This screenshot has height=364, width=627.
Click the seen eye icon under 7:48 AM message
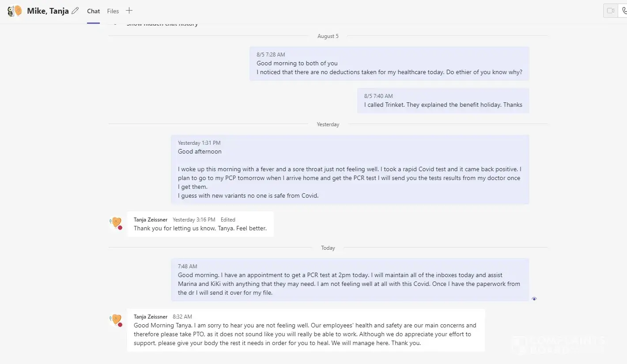(x=534, y=299)
